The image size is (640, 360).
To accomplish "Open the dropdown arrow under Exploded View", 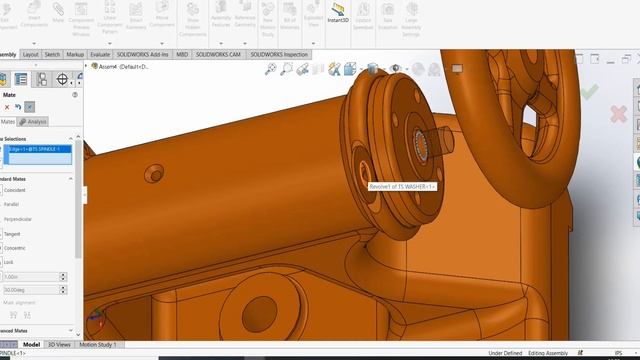I will pos(313,43).
